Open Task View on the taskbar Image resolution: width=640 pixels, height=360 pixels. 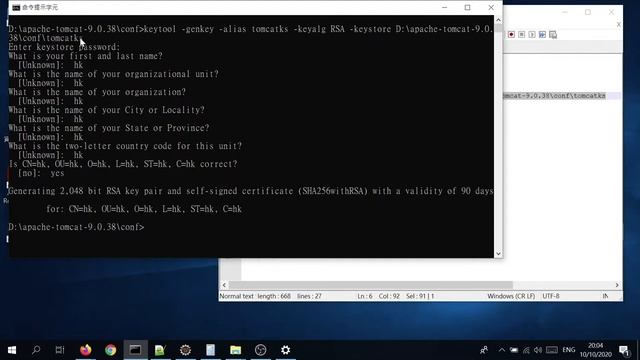[60, 350]
